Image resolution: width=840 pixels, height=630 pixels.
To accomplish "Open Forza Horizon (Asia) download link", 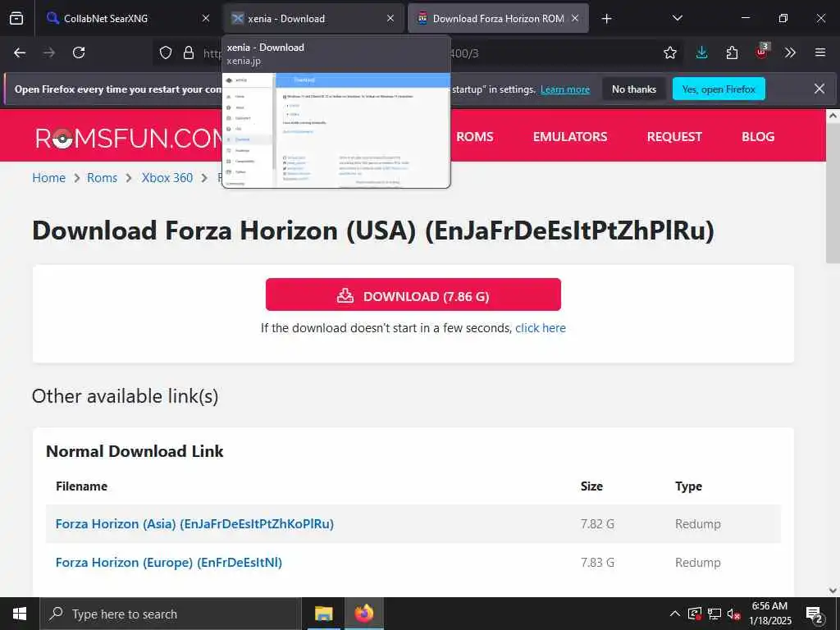I will click(x=194, y=523).
